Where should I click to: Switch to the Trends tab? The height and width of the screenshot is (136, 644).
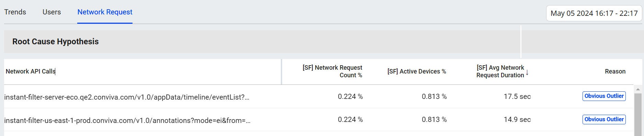pos(15,12)
